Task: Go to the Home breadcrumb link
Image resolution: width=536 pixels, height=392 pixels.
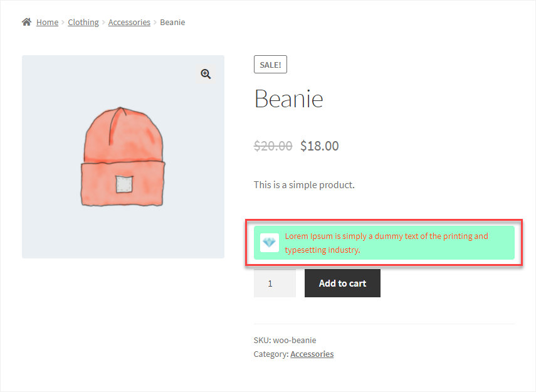Action: [47, 22]
